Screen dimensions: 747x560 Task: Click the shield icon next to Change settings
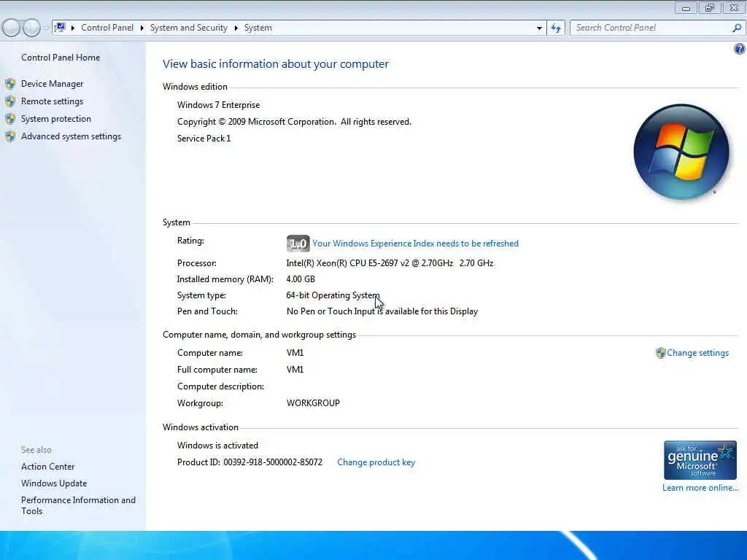[660, 353]
